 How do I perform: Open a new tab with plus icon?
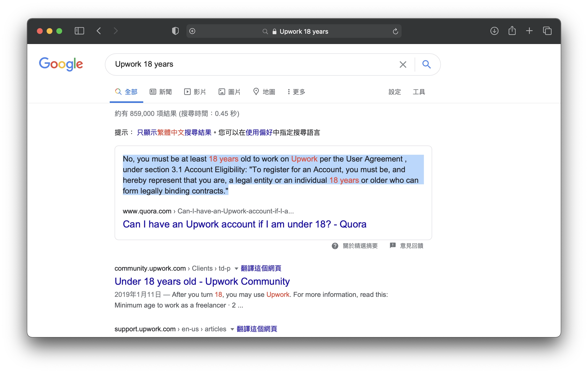(x=529, y=31)
